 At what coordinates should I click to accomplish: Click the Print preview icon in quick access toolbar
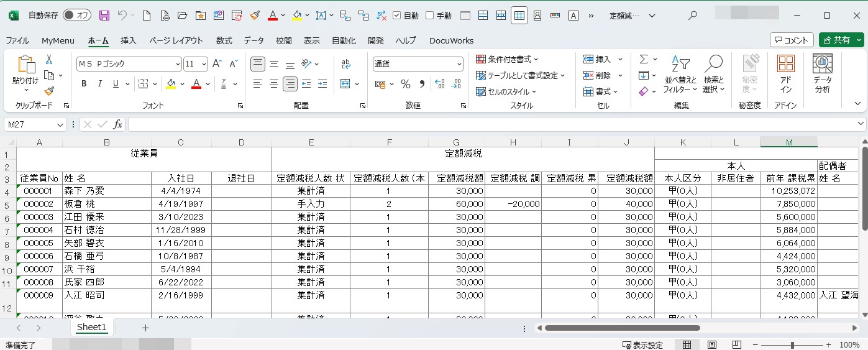[165, 16]
